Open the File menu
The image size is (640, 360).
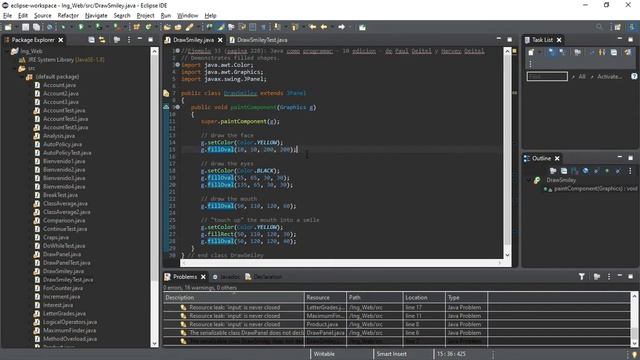[x=7, y=16]
